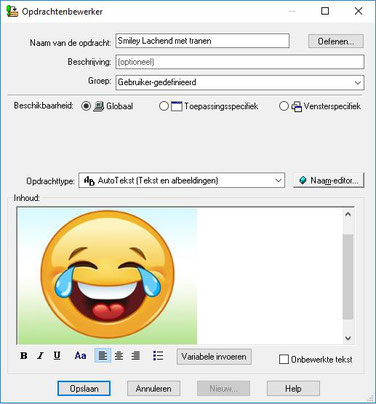Click the Variabele invoeren button

[x=214, y=357]
